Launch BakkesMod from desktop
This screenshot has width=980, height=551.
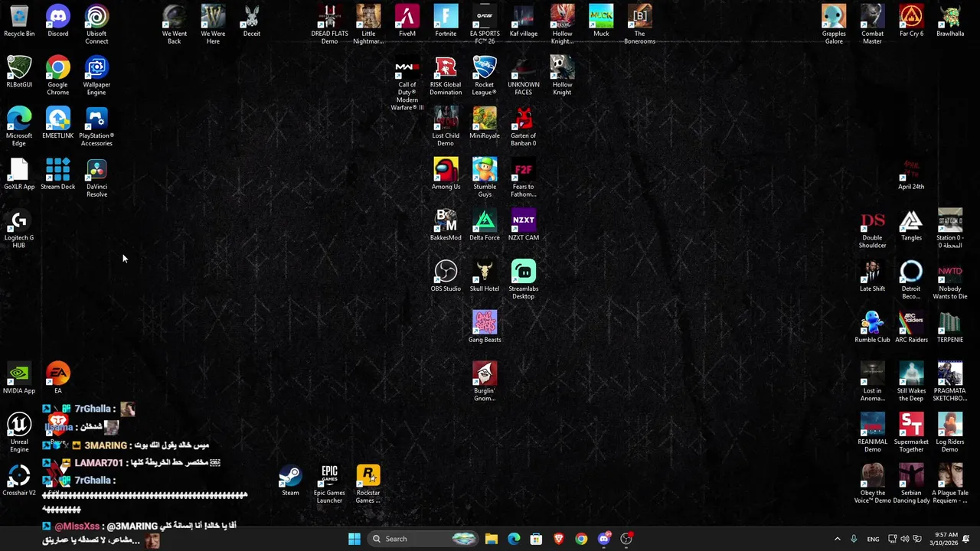pyautogui.click(x=446, y=226)
